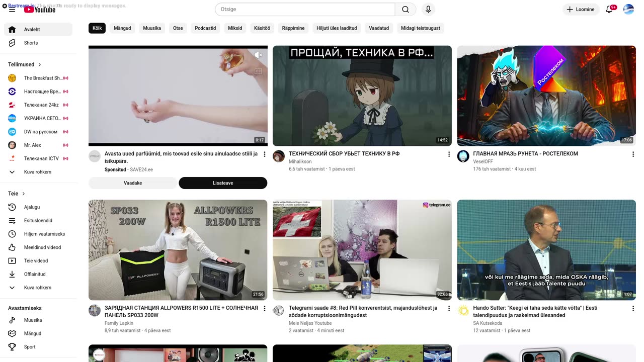Screen dimensions: 644x362
Task: Open options menu for SAVE24.ee ad
Action: pos(265,154)
